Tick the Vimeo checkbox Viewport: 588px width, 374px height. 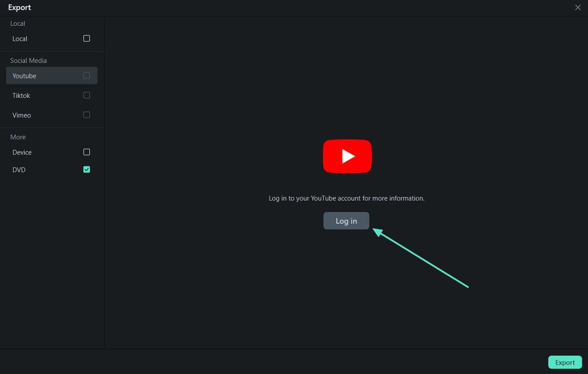point(86,115)
